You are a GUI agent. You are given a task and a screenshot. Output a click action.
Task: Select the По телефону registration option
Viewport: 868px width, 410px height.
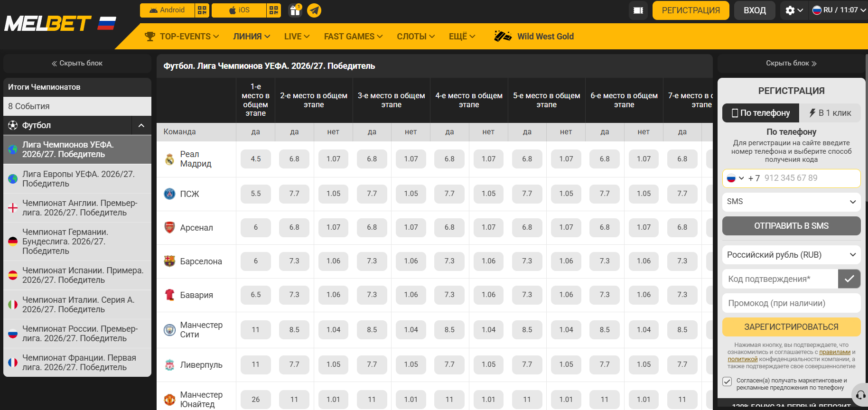[x=761, y=113]
